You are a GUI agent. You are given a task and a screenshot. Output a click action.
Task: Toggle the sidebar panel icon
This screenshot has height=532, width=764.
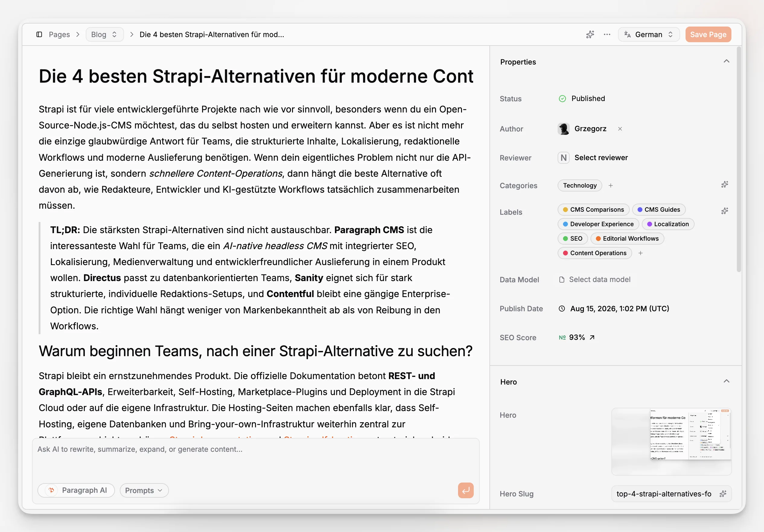(39, 35)
